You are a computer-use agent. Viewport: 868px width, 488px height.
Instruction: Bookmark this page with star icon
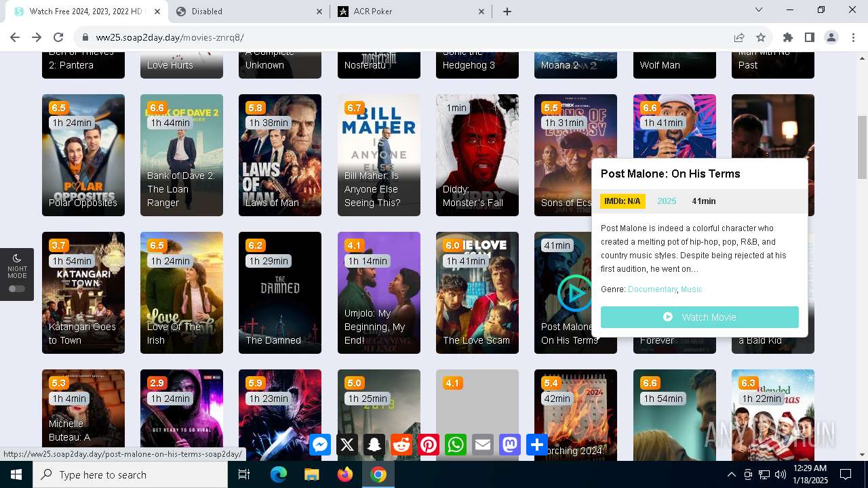tap(761, 37)
